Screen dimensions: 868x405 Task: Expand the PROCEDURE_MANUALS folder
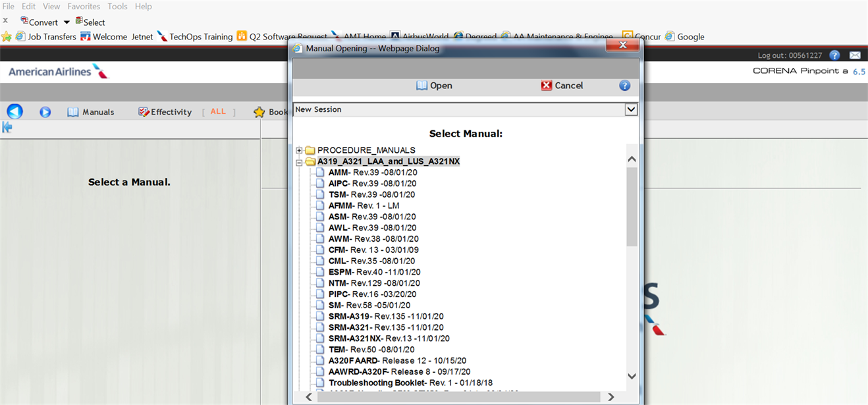[299, 150]
